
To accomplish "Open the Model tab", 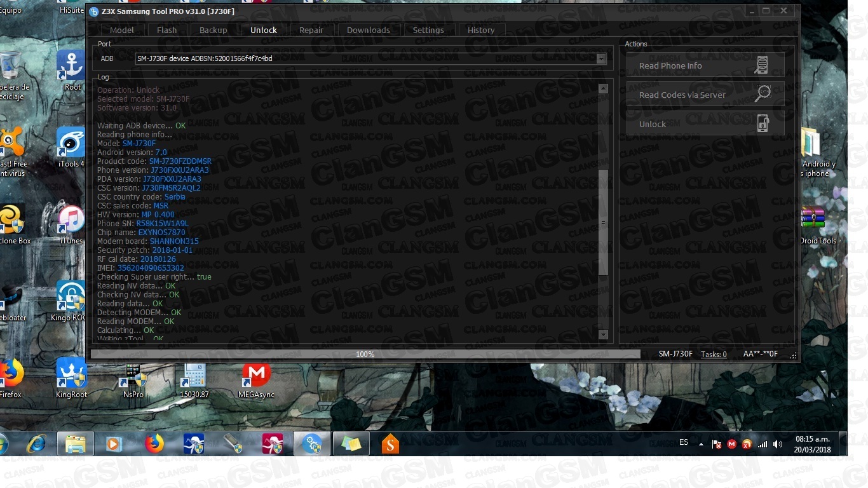I will pos(121,30).
